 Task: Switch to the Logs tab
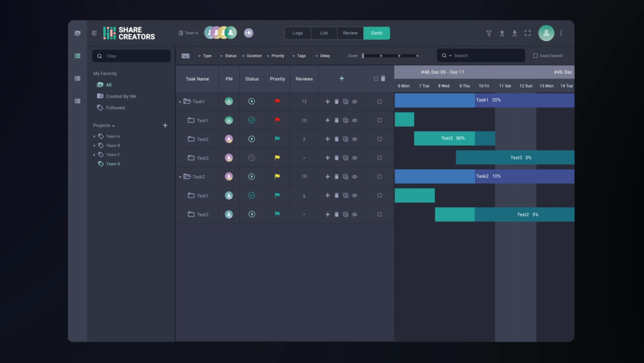[x=298, y=33]
